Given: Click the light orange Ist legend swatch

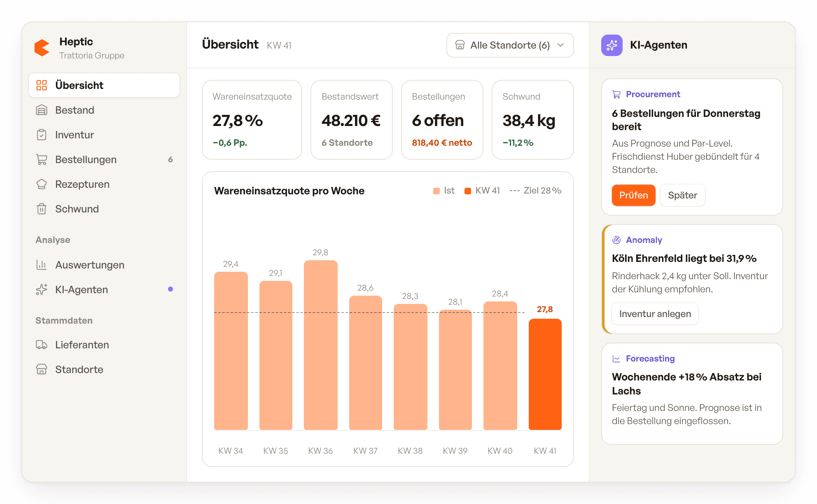Looking at the screenshot, I should tap(437, 191).
